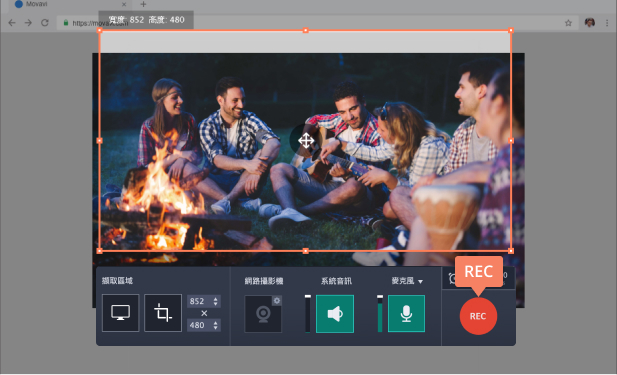Open the scheduler alarm clock icon

[453, 278]
